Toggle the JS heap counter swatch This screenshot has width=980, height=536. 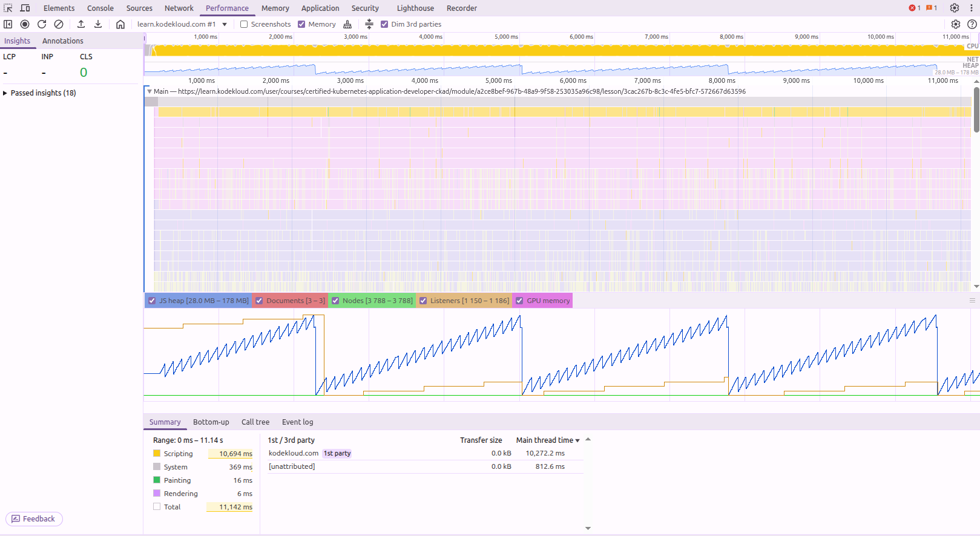[x=152, y=301]
